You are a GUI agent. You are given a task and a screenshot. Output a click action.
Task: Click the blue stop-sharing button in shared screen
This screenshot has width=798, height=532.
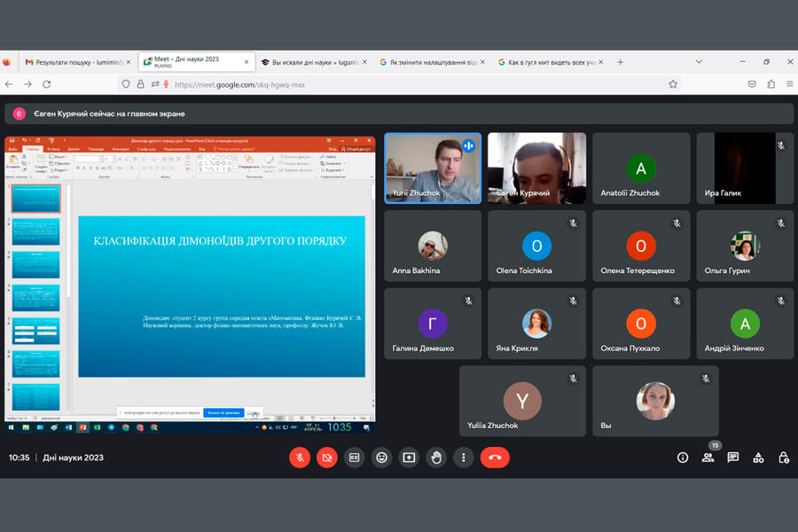[223, 412]
